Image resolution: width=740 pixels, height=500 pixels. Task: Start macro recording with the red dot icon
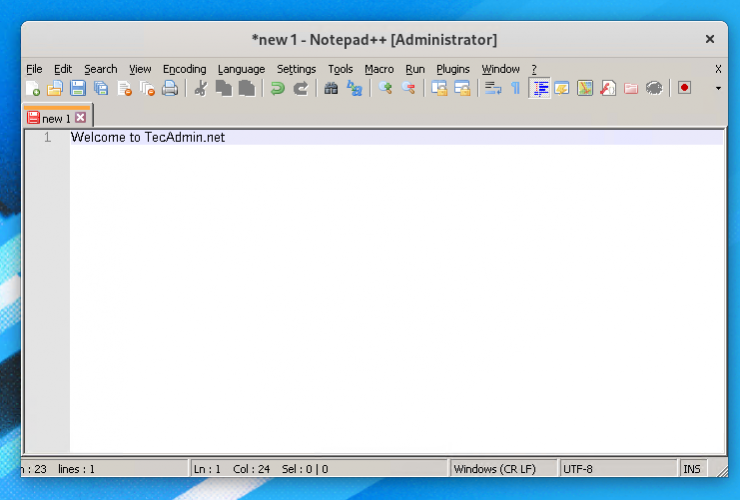(684, 88)
